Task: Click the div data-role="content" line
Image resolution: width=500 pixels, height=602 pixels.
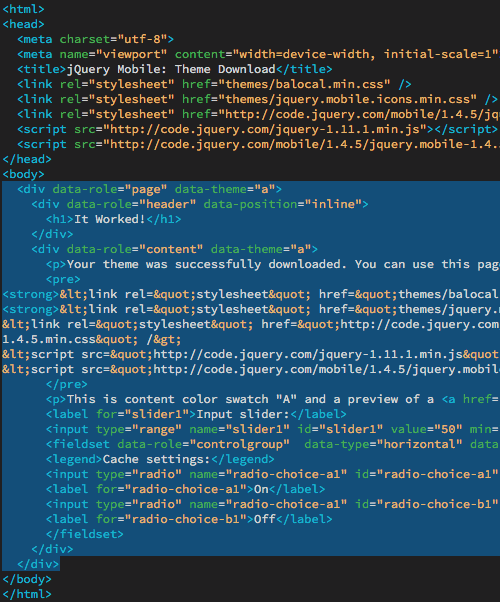Action: tap(175, 249)
